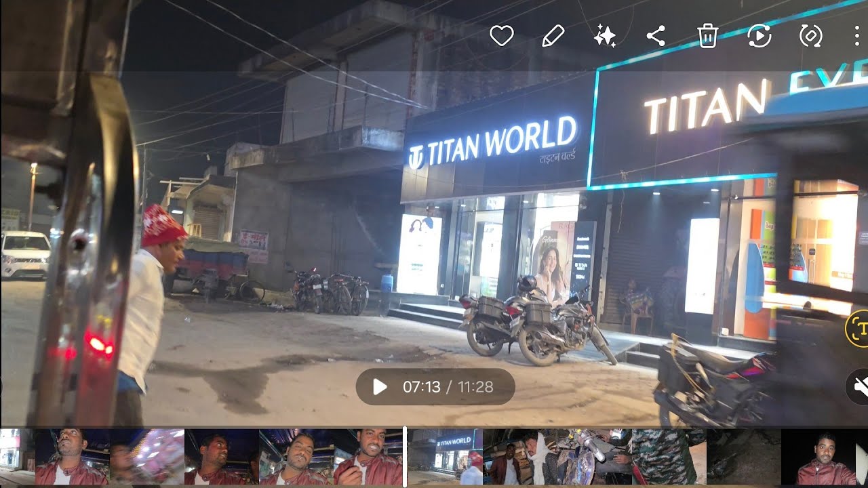Play the video at 07:13
This screenshot has width=868, height=488.
380,387
